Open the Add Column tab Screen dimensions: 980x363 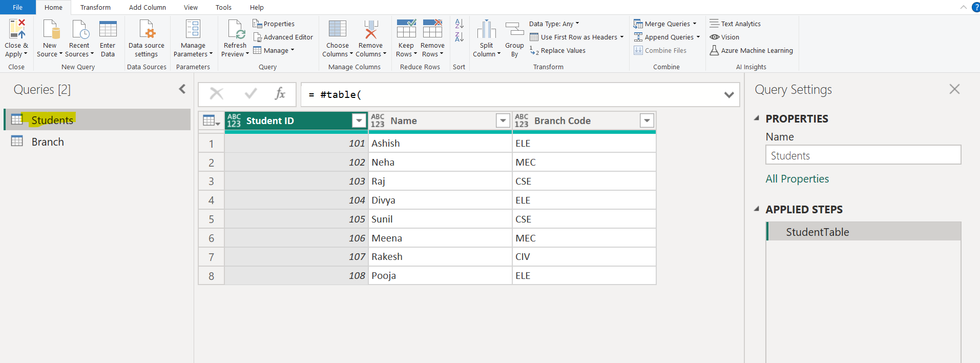147,7
